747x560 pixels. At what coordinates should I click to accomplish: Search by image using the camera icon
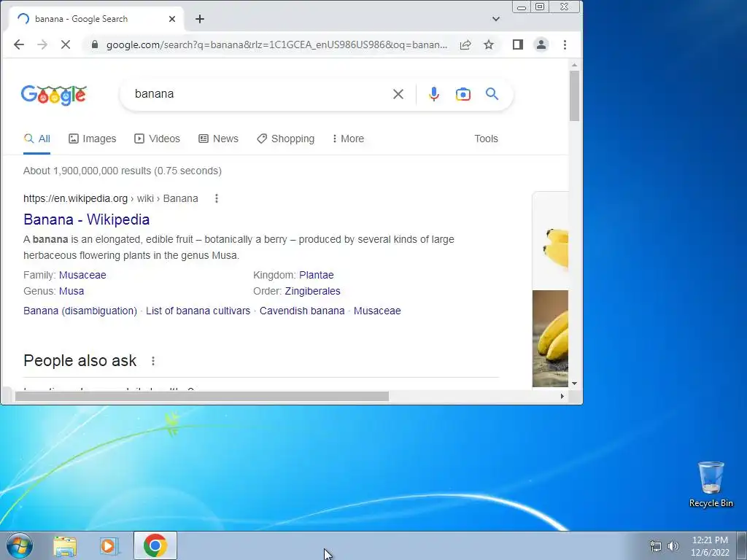(463, 94)
